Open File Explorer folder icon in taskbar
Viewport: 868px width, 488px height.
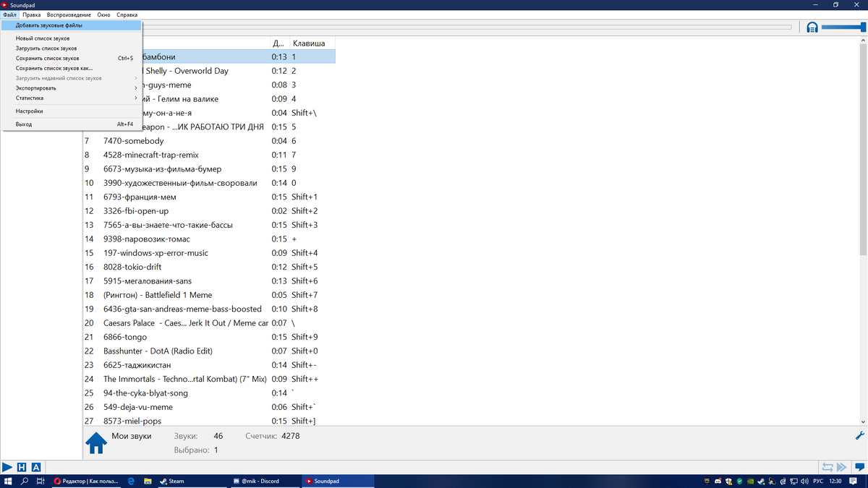(147, 481)
